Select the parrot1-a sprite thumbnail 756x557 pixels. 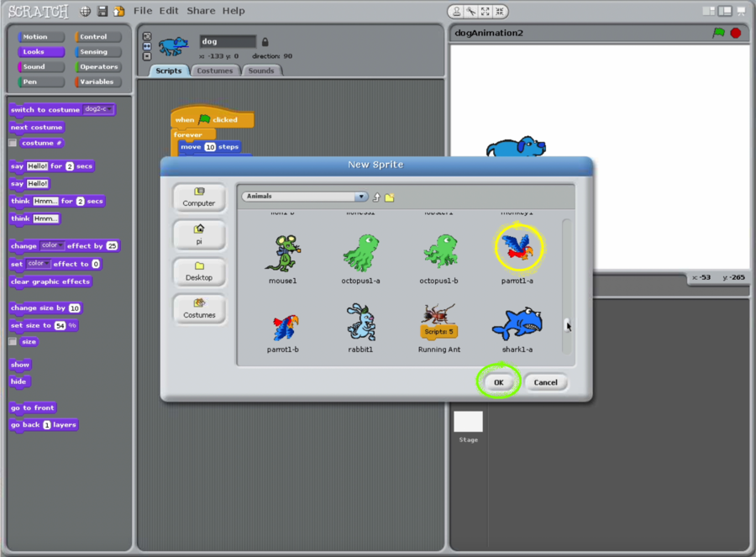tap(519, 249)
